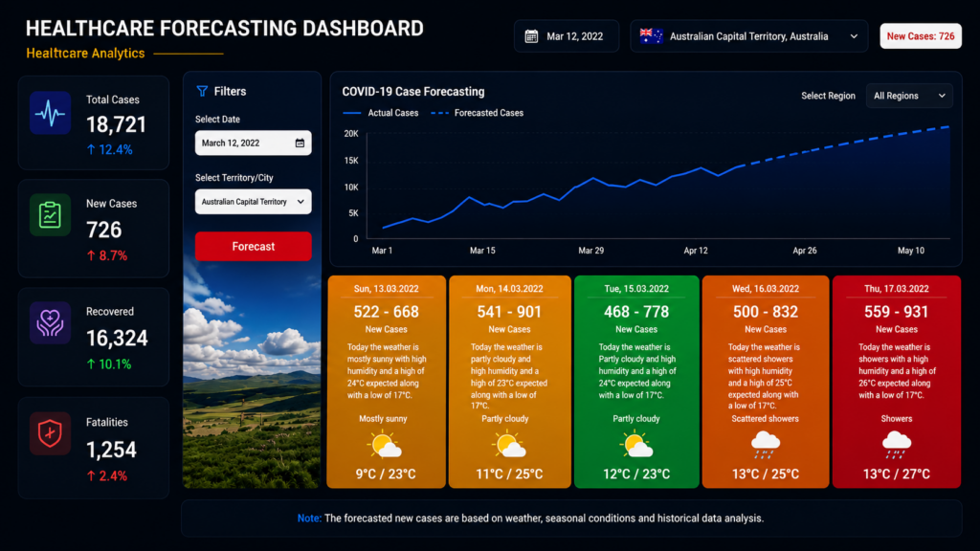Click the partly cloudy icon on Mon 14.03.2022 card
The height and width of the screenshot is (551, 980).
coord(509,445)
